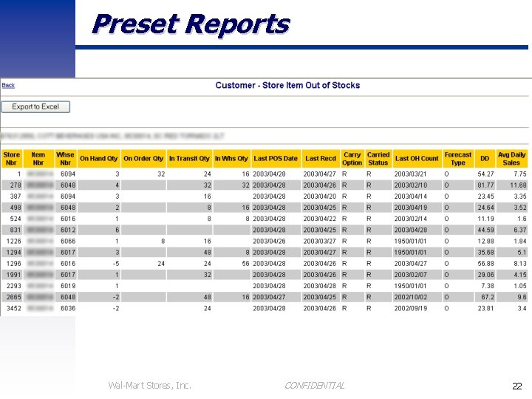The width and height of the screenshot is (532, 399).
Task: Click store number 1226 cell
Action: pyautogui.click(x=12, y=241)
